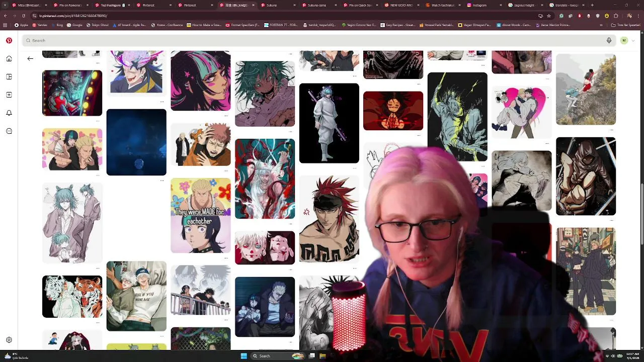
Task: Click the browser back arrow
Action: (6, 16)
